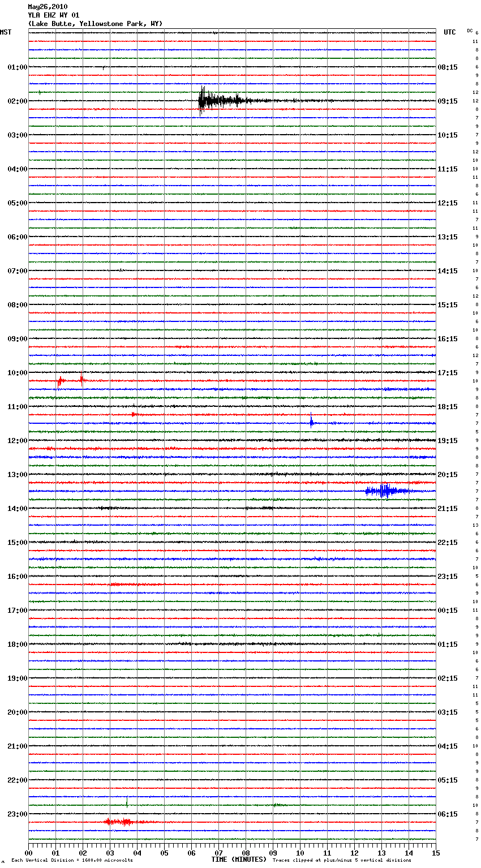Image resolution: width=481 pixels, height=868 pixels.
Task: Click the 23:15 UTC time label
Action: click(448, 577)
